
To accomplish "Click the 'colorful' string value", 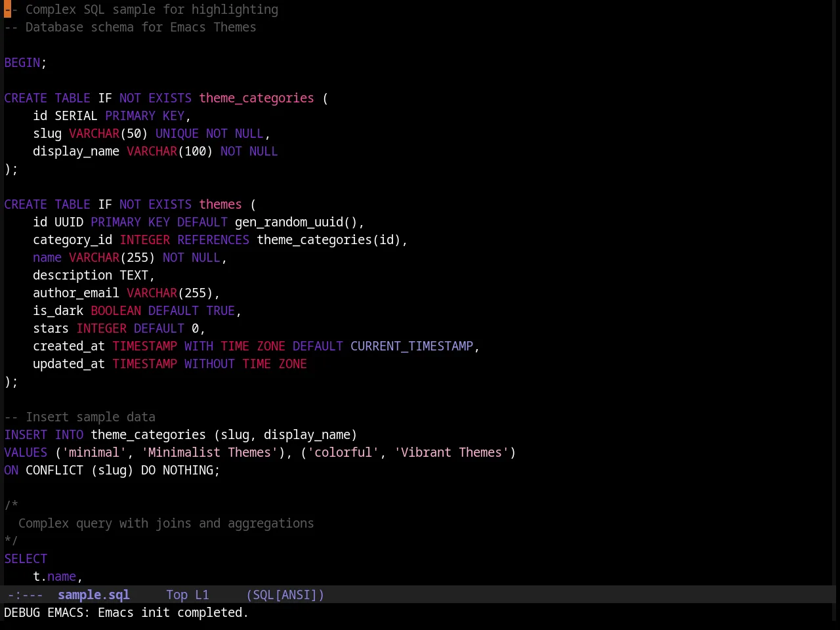I will click(x=343, y=452).
